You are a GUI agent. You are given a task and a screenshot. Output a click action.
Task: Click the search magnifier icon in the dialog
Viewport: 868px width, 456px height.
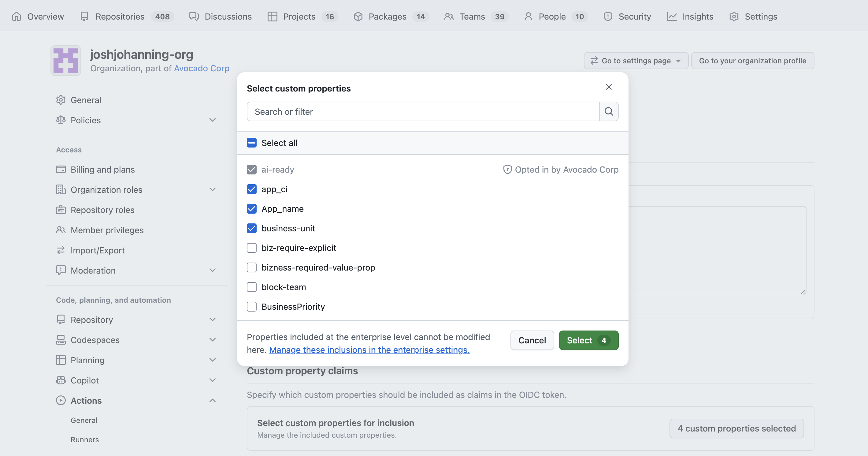tap(609, 111)
